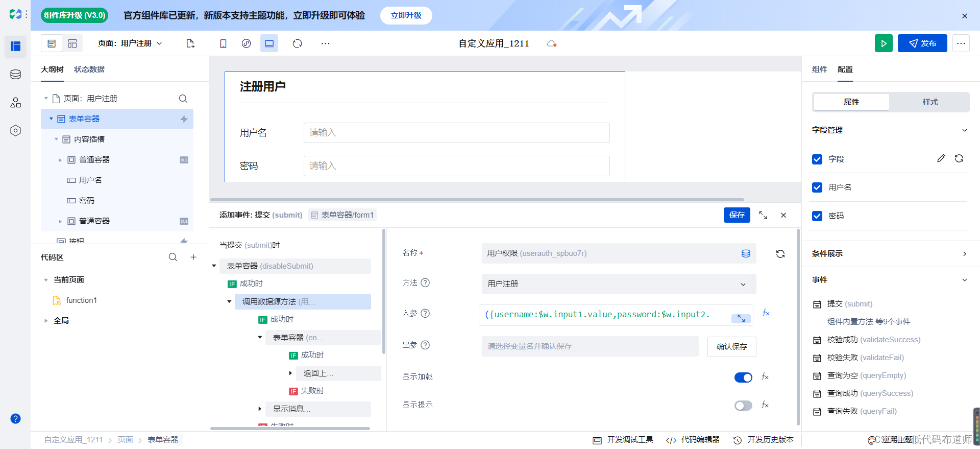Image resolution: width=980 pixels, height=449 pixels.
Task: Search in the code area
Action: (x=173, y=257)
